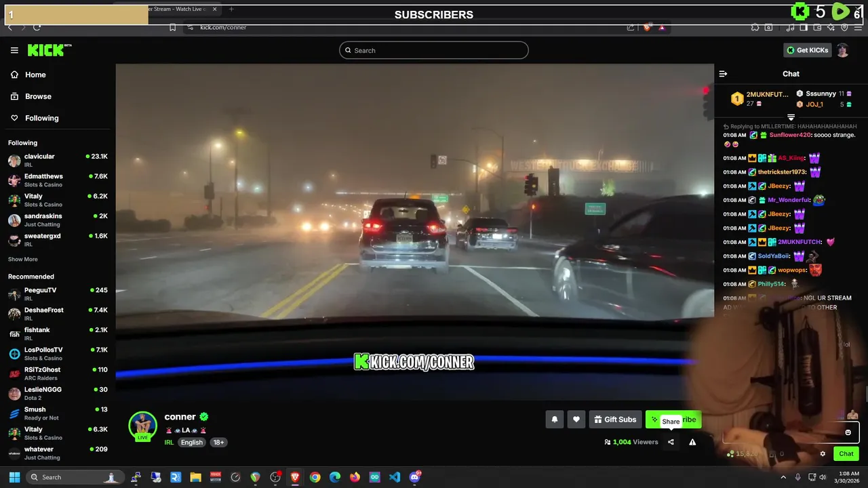
Task: Click the 18+ tag
Action: (218, 442)
